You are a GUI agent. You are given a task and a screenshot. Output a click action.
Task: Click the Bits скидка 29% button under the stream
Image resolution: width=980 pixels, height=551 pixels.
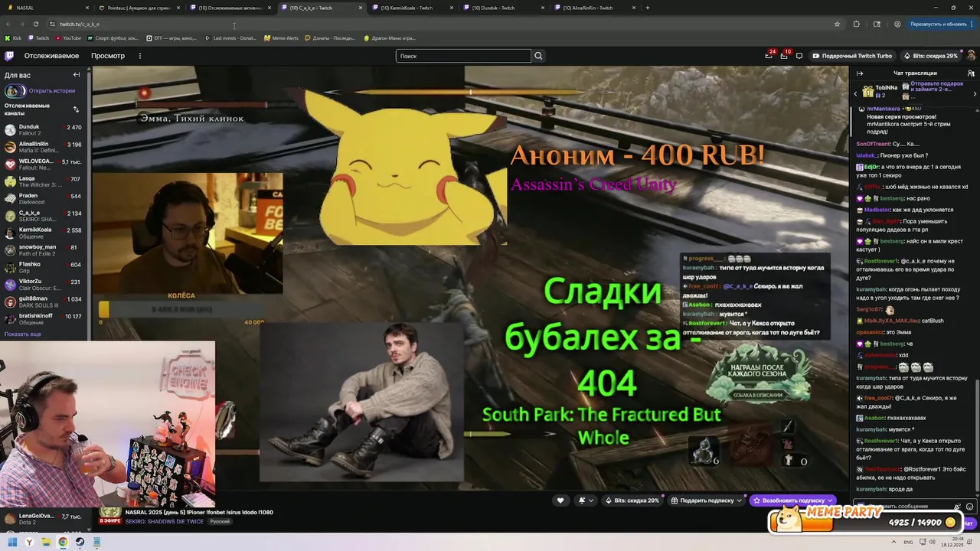click(632, 500)
